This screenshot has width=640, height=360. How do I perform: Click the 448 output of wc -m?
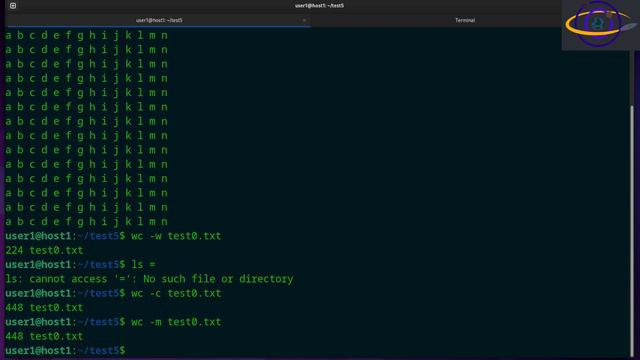pos(44,336)
